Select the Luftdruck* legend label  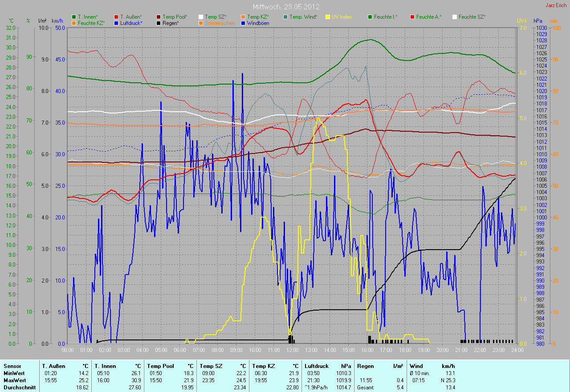[x=131, y=23]
